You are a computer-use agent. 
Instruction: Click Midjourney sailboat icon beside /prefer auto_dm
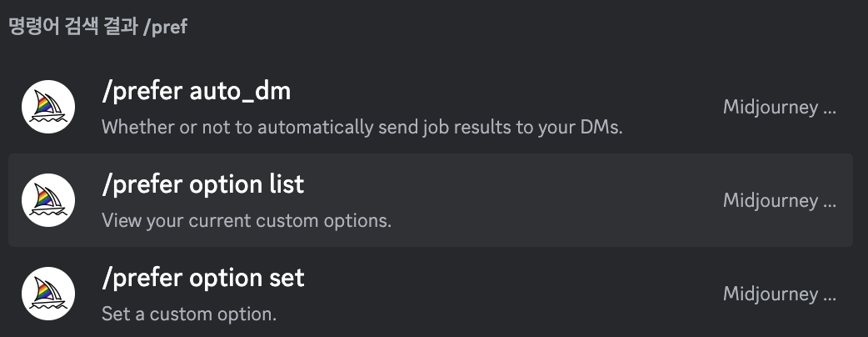(x=48, y=107)
